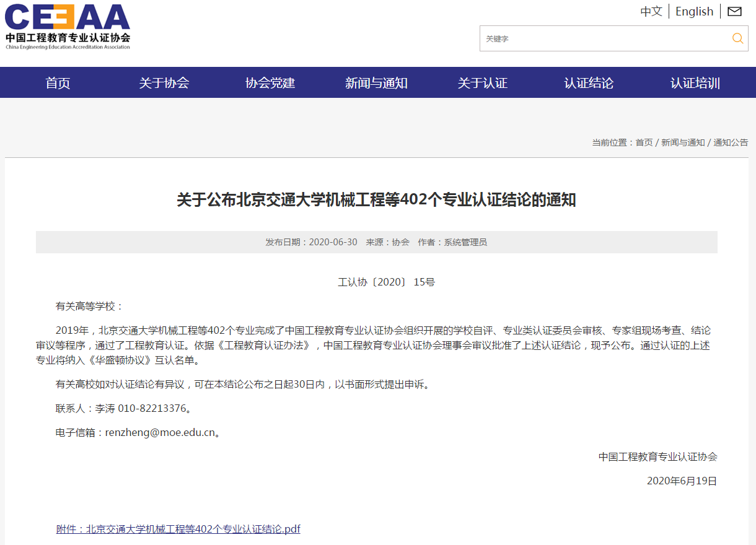
Task: Switch language to English
Action: click(694, 11)
